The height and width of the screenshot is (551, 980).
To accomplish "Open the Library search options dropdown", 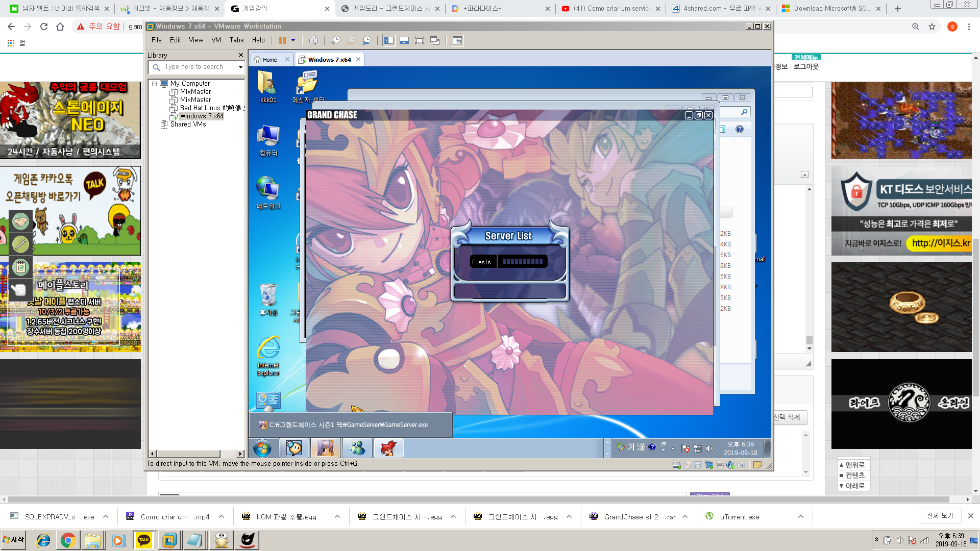I will point(240,67).
